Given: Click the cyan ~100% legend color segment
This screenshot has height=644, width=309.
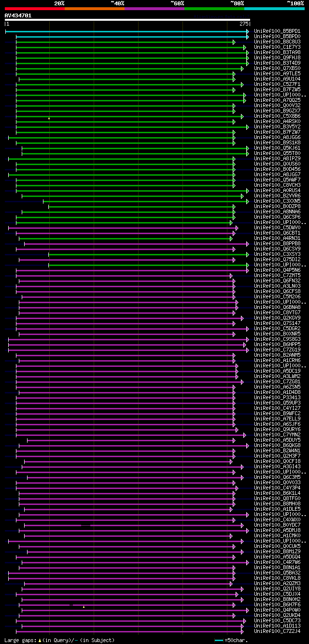Looking at the screenshot, I should pos(274,8).
